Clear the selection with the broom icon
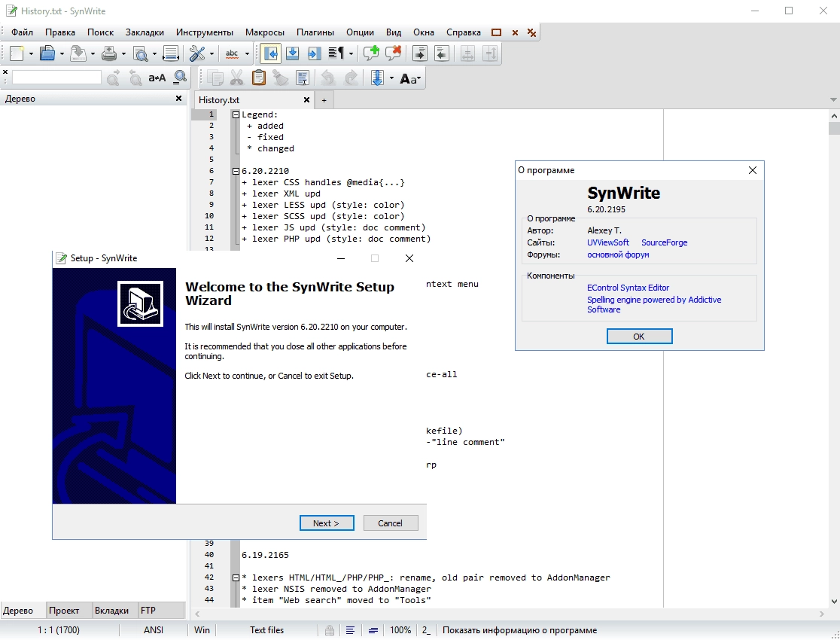Viewport: 840px width, 640px height. click(x=281, y=78)
